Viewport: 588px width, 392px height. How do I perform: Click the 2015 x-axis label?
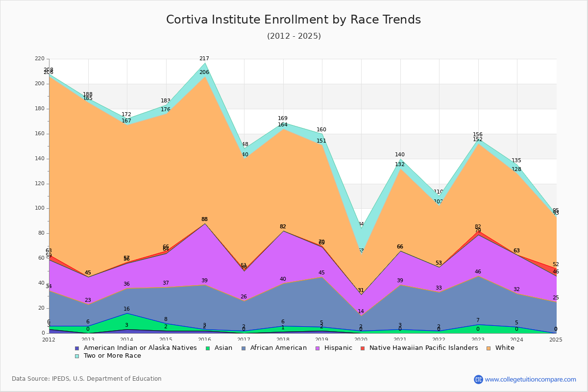coord(166,340)
